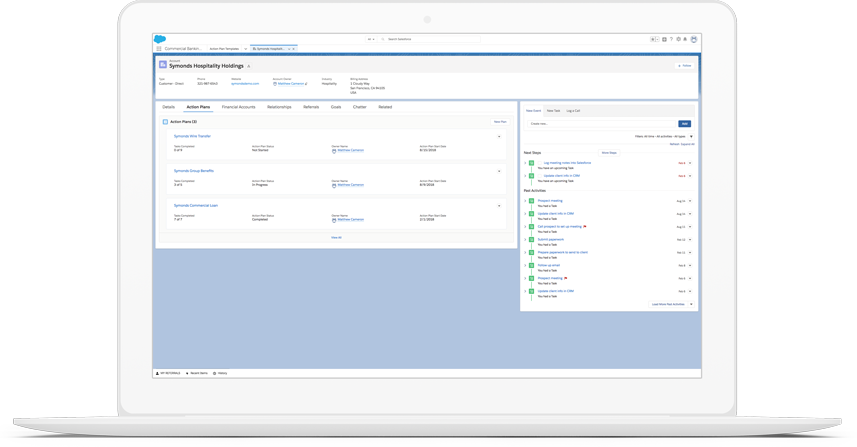Image resolution: width=857 pixels, height=447 pixels.
Task: Click Load More Past Activities button
Action: pos(668,304)
